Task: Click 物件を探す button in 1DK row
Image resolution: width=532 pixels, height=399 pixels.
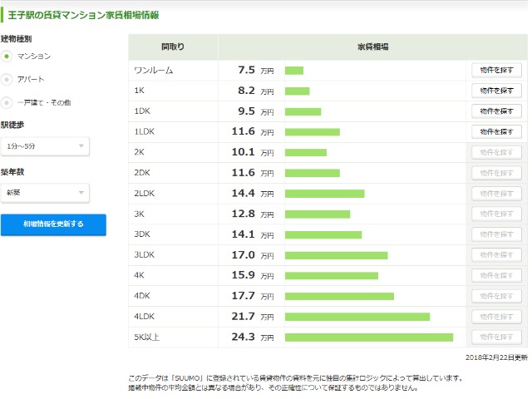Action: click(496, 111)
